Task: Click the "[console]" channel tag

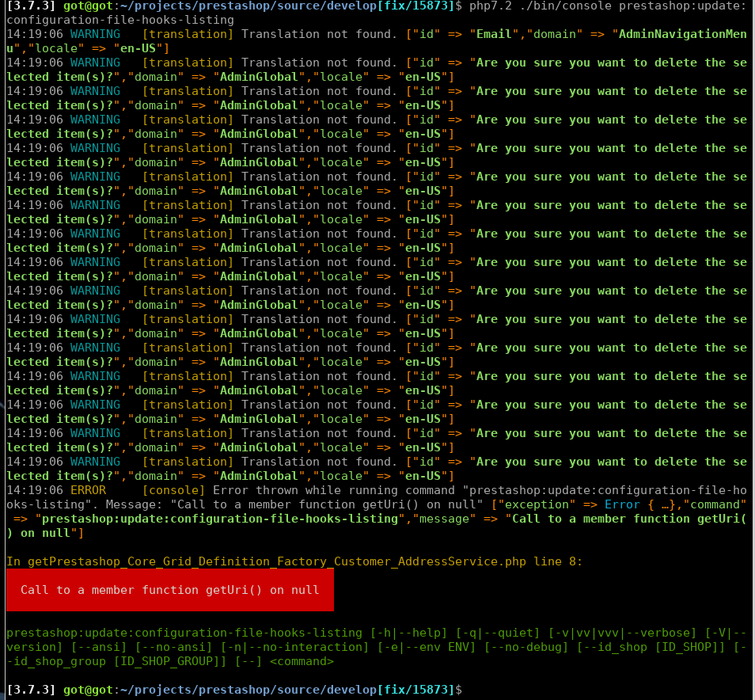Action: click(x=173, y=490)
